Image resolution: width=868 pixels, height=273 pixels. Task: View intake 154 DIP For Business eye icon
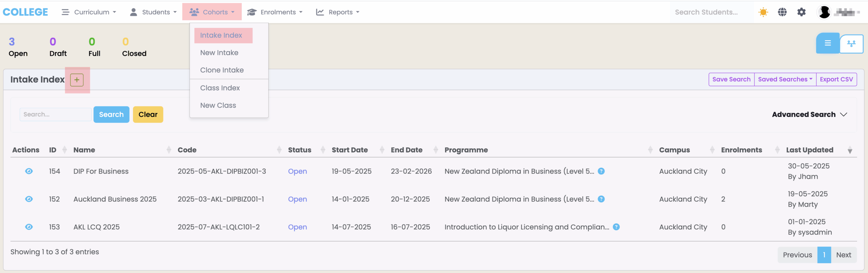[x=29, y=171]
